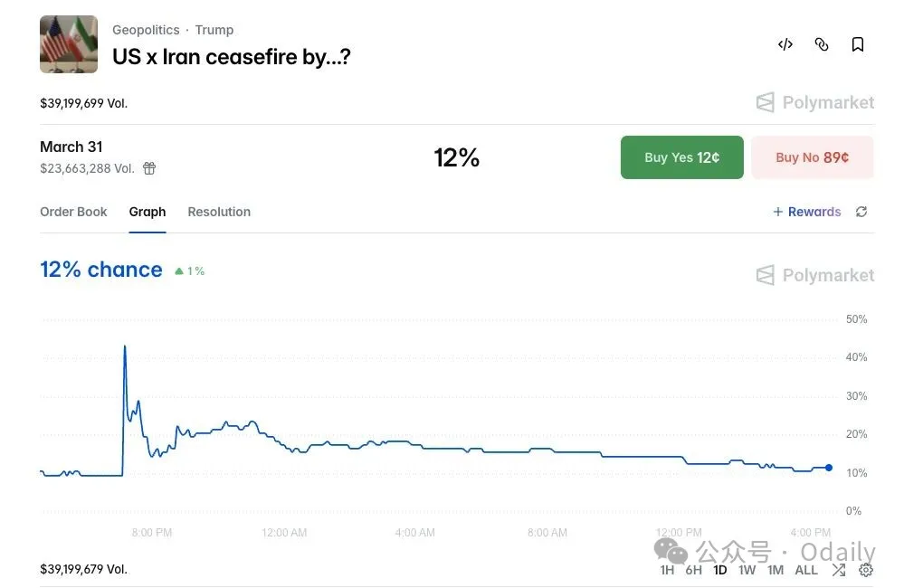
Task: Switch chart range to 6H
Action: coord(693,570)
